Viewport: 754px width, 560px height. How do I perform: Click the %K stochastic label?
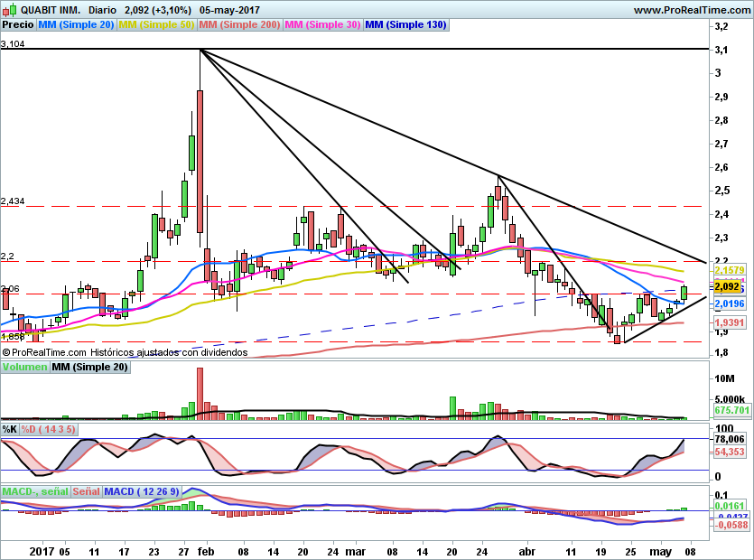click(9, 429)
